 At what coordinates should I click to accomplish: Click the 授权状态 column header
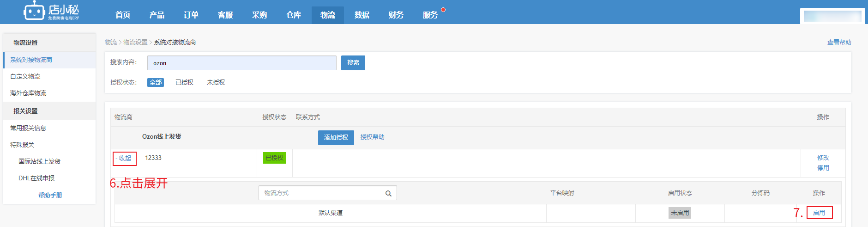tap(274, 117)
